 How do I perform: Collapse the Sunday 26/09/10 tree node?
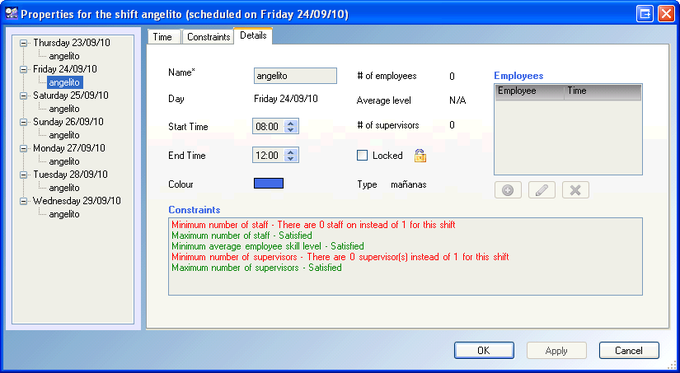pyautogui.click(x=23, y=122)
